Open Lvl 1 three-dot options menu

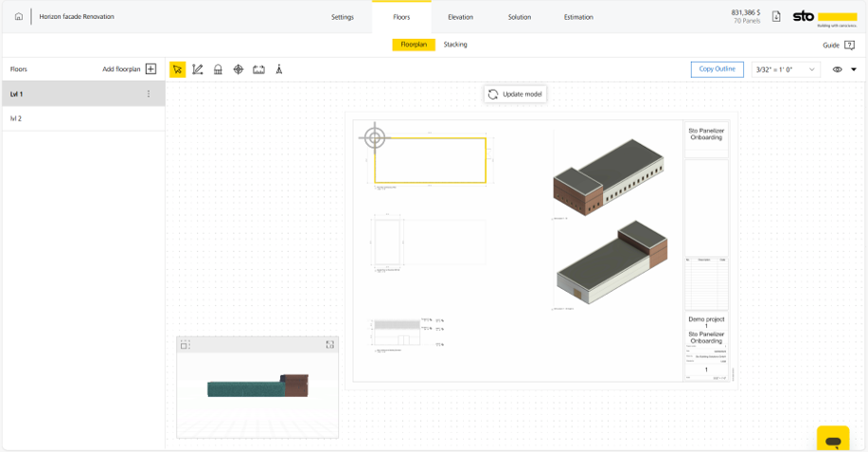pos(149,94)
